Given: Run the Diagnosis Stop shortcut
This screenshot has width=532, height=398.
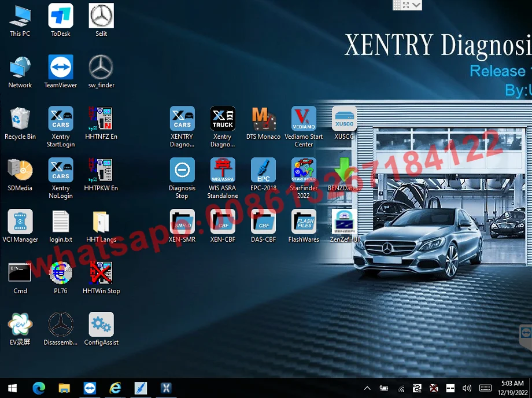Looking at the screenshot, I should coord(182,171).
